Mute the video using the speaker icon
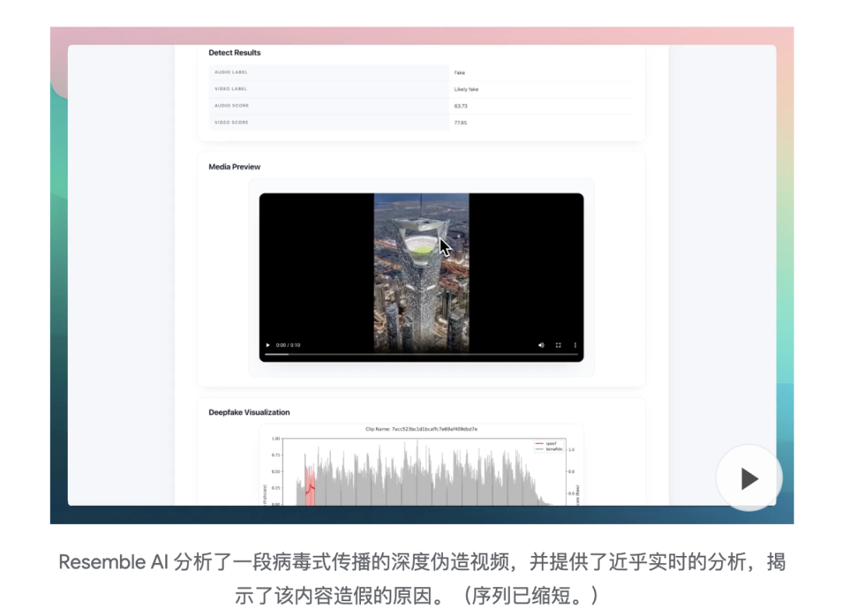This screenshot has width=842, height=616. click(x=541, y=345)
